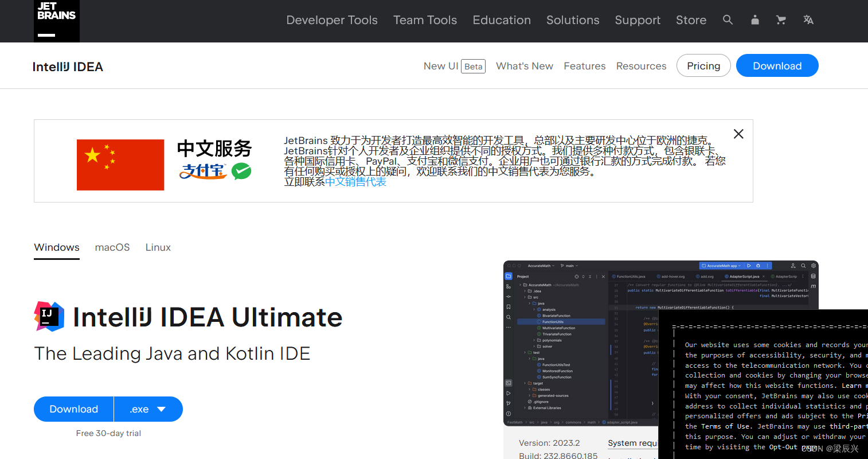Click The Leading Java and Kotlin IDE subtitle

pyautogui.click(x=172, y=353)
